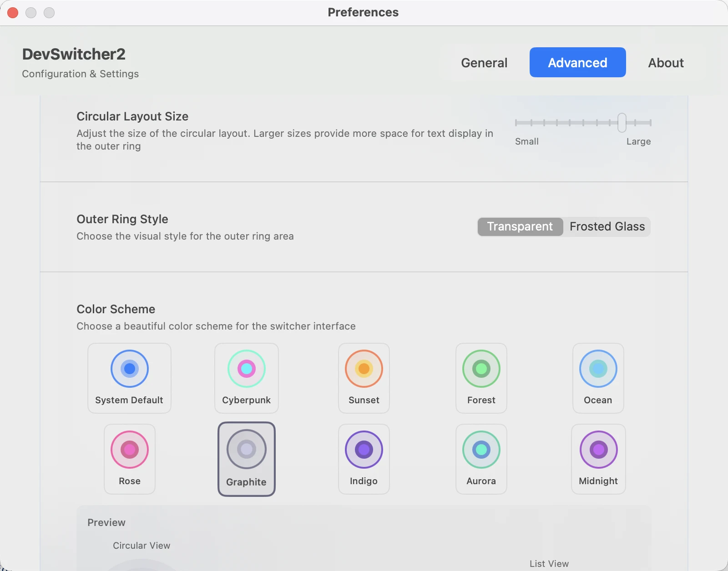The width and height of the screenshot is (728, 571).
Task: Click the Circular View preview label
Action: [142, 546]
